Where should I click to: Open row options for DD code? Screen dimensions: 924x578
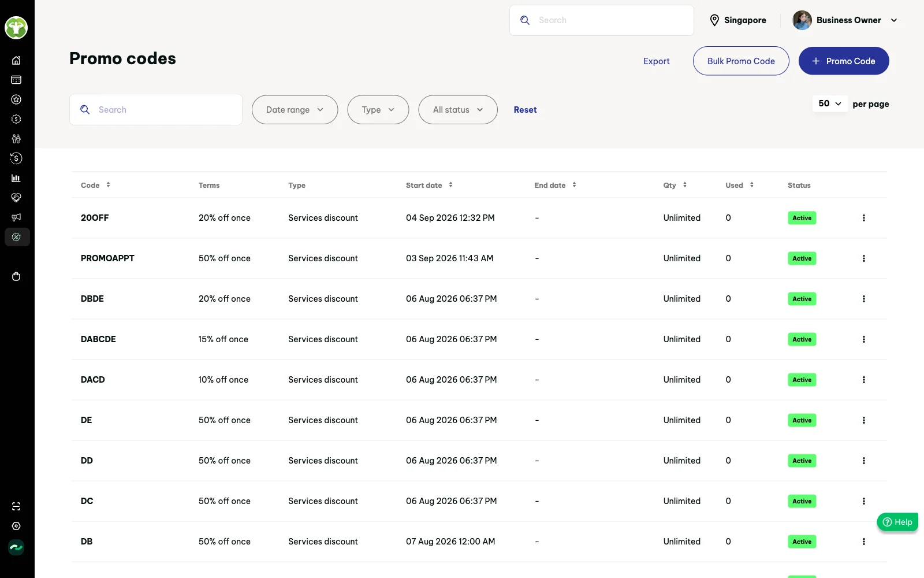tap(864, 461)
